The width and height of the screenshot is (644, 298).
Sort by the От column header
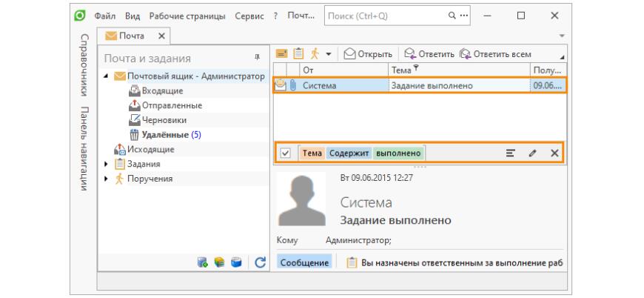(x=343, y=70)
